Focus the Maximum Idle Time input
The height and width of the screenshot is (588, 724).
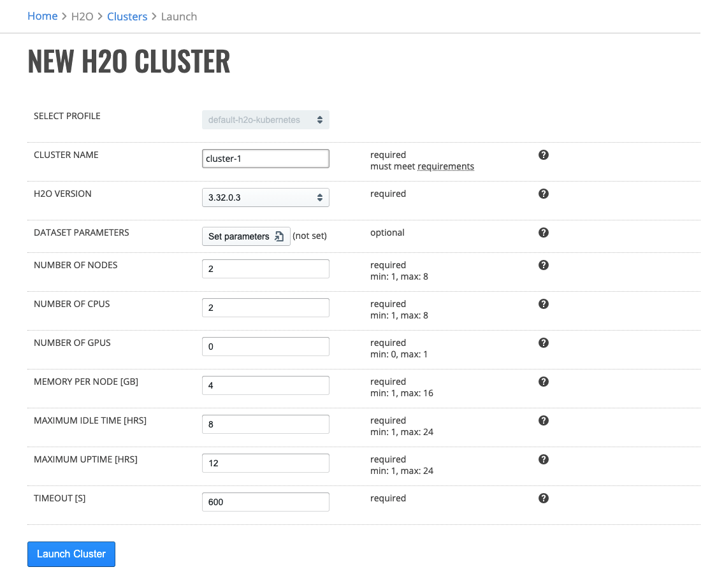point(266,424)
